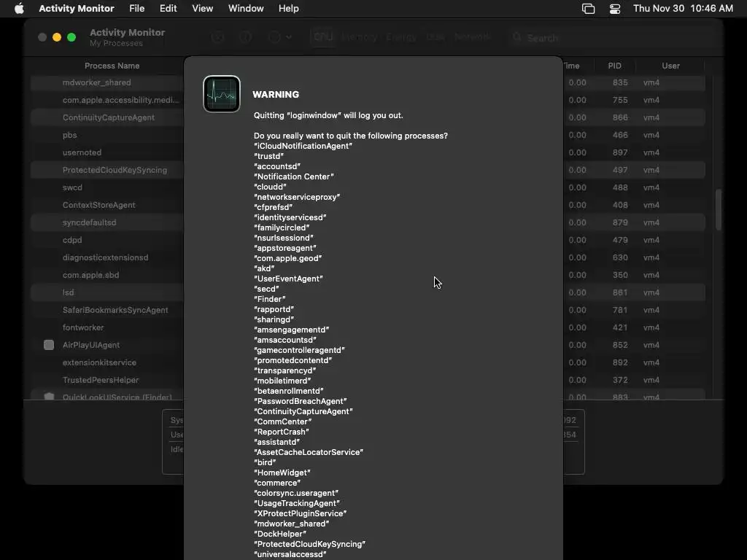Click "XProtectPluginService" in the dialog list
747x560 pixels.
click(300, 513)
